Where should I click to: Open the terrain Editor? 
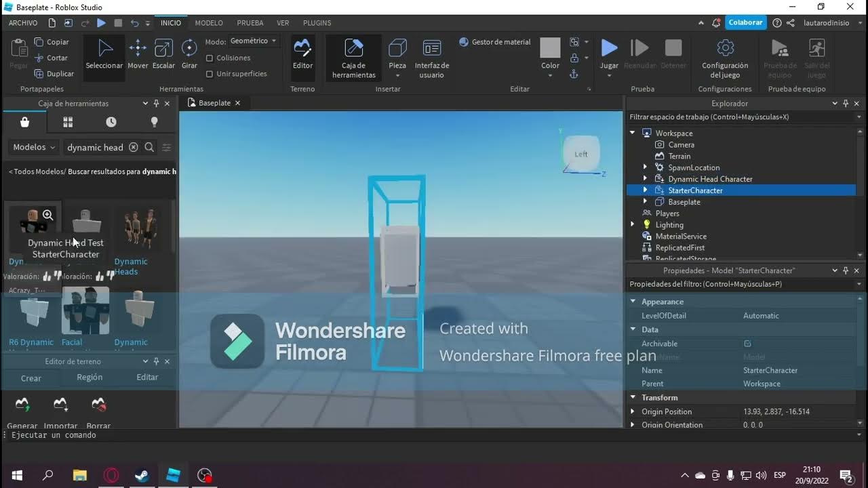click(302, 54)
